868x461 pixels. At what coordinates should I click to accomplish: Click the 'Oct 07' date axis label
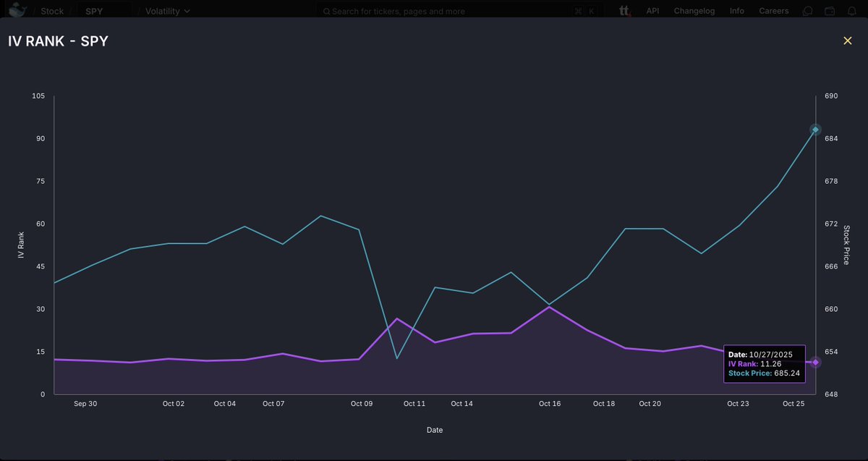click(273, 404)
